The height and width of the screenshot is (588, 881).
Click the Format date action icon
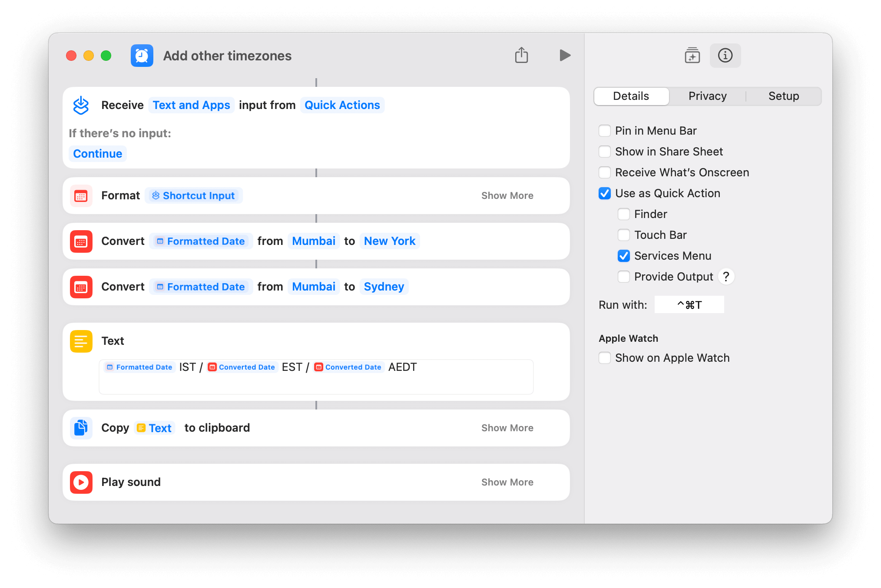point(81,195)
